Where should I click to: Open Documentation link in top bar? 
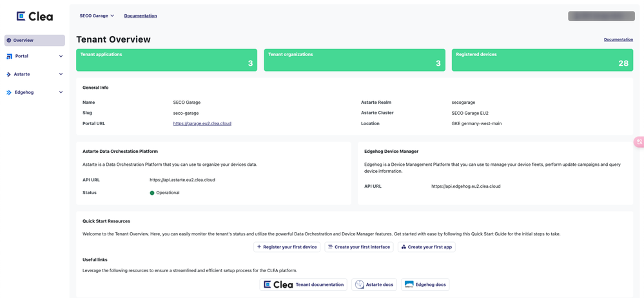[141, 16]
